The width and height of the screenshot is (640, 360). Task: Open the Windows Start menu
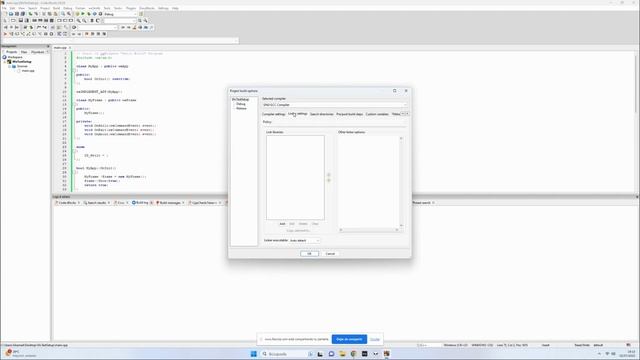(x=253, y=353)
